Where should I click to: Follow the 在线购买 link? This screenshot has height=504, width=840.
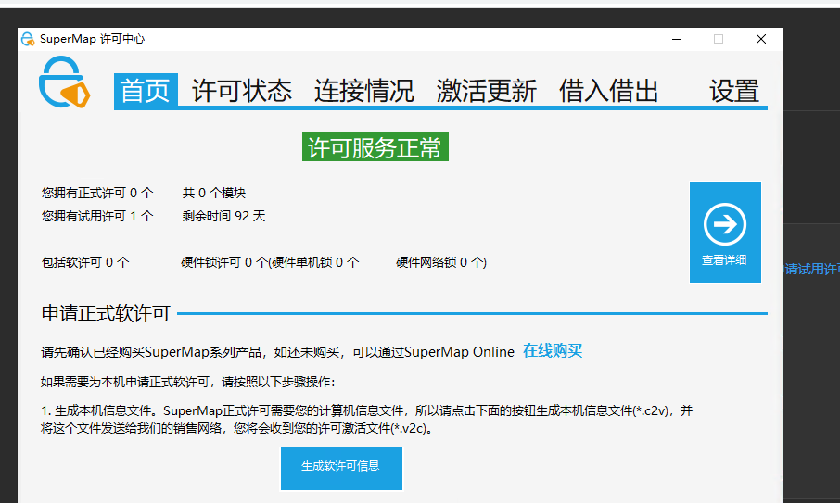pos(553,351)
